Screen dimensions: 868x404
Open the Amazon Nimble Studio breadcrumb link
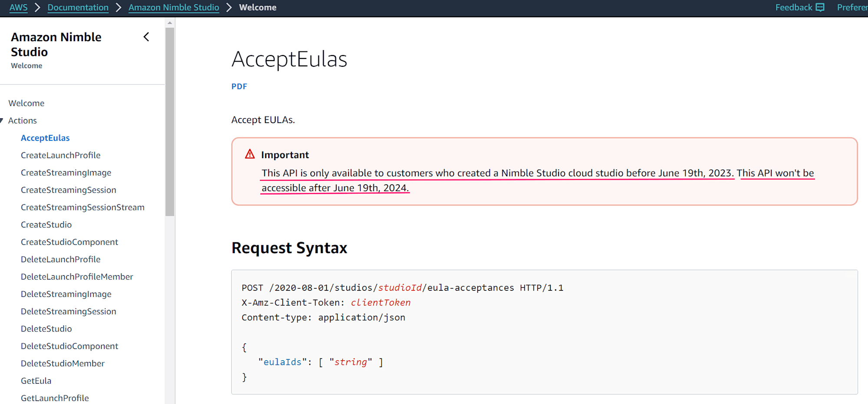click(174, 7)
